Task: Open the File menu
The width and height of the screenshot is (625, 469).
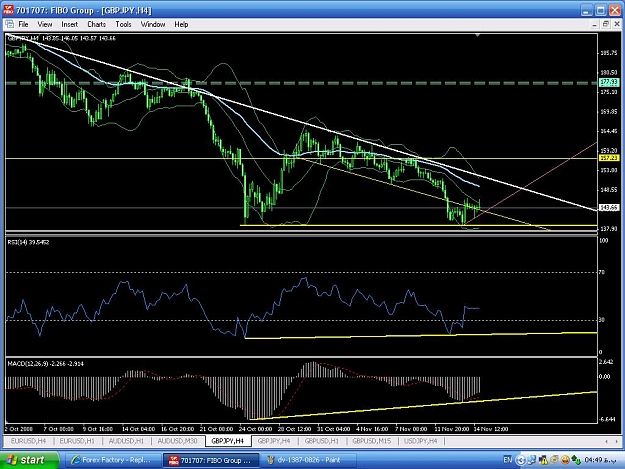Action: (x=24, y=24)
